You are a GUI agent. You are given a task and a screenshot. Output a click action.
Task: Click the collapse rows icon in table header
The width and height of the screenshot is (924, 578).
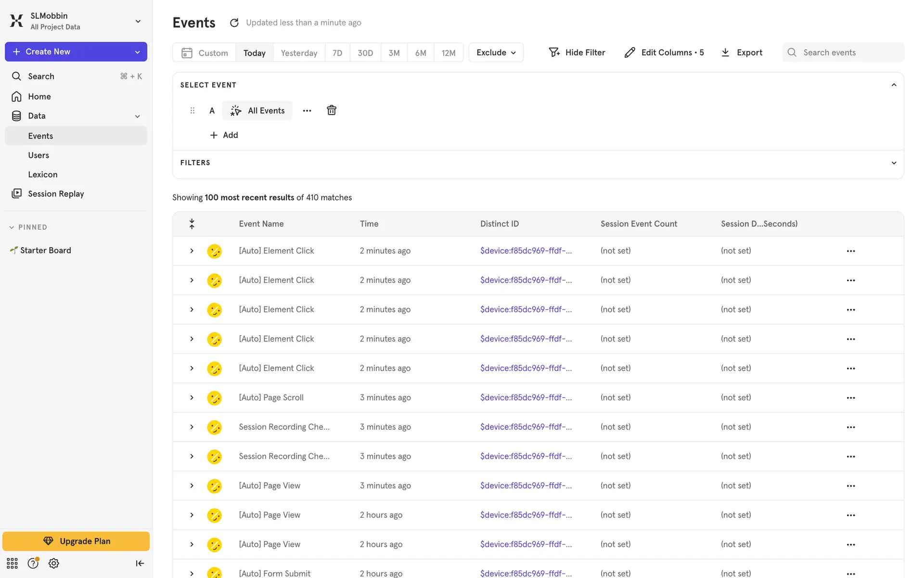pos(192,223)
